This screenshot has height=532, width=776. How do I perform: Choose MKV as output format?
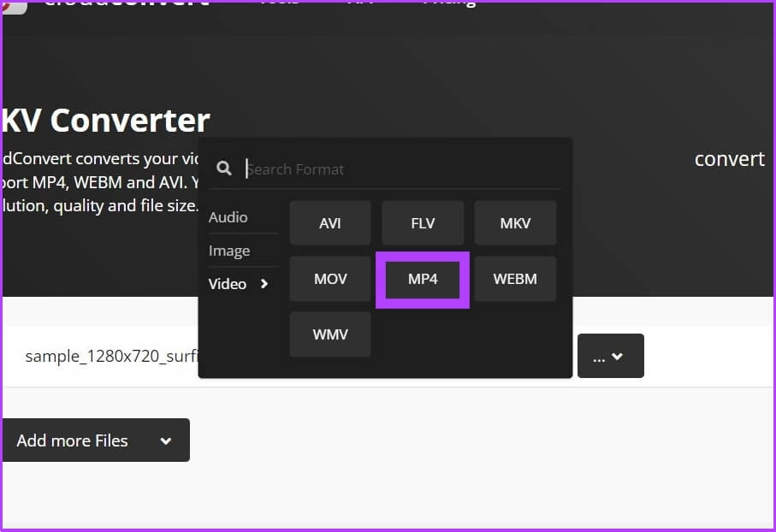[515, 222]
